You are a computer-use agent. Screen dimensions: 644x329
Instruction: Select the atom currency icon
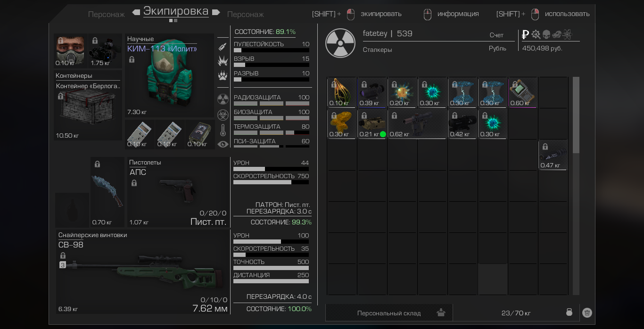tap(567, 34)
